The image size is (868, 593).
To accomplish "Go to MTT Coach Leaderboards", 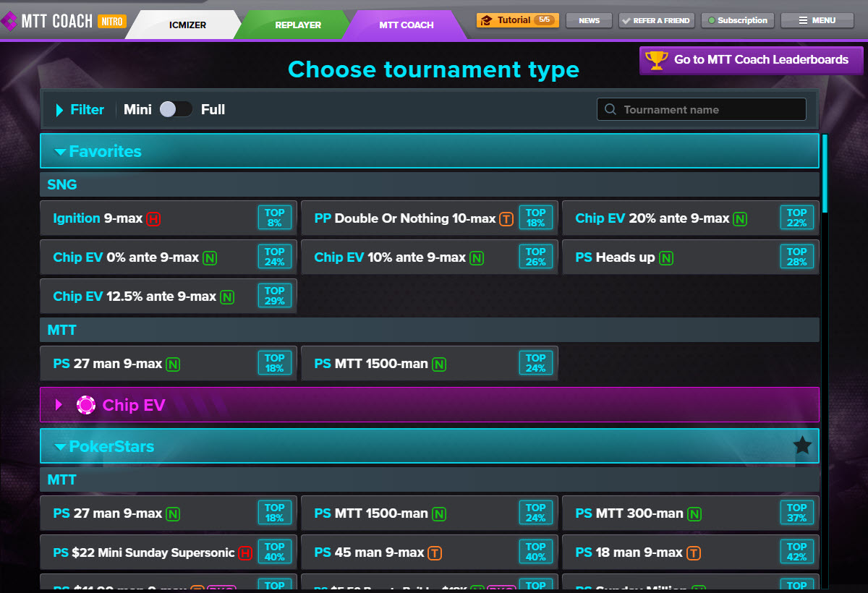I will (751, 60).
